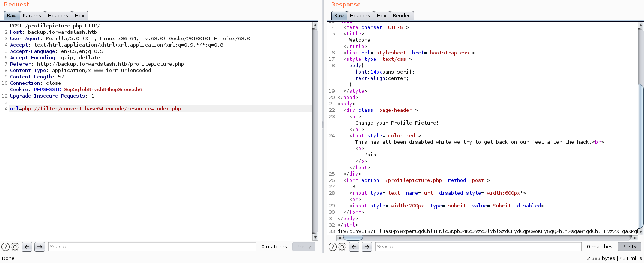Screen dimensions: 644x263
Task: Click 'Change your Profile Picture!' text
Action: (397, 123)
